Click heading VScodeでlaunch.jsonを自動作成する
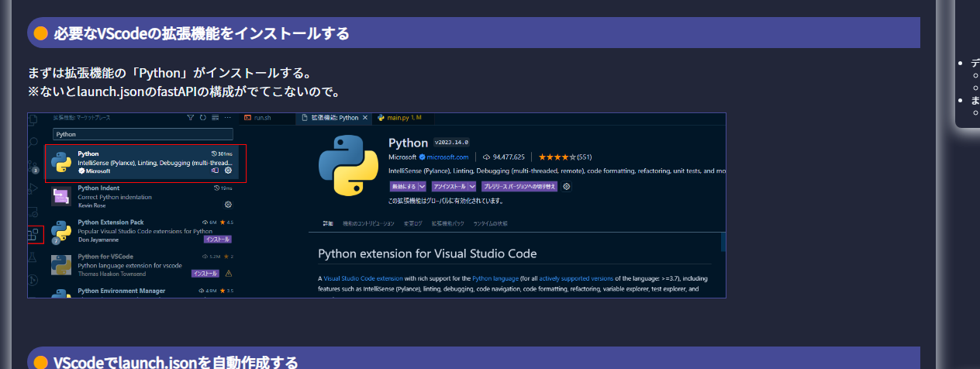 tap(175, 362)
